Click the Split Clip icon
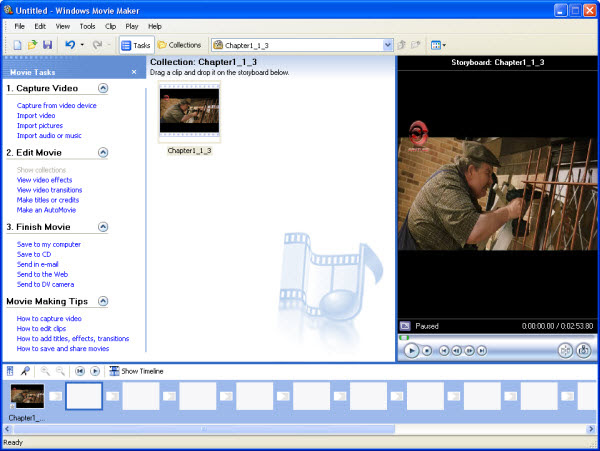This screenshot has width=600, height=451. 565,350
